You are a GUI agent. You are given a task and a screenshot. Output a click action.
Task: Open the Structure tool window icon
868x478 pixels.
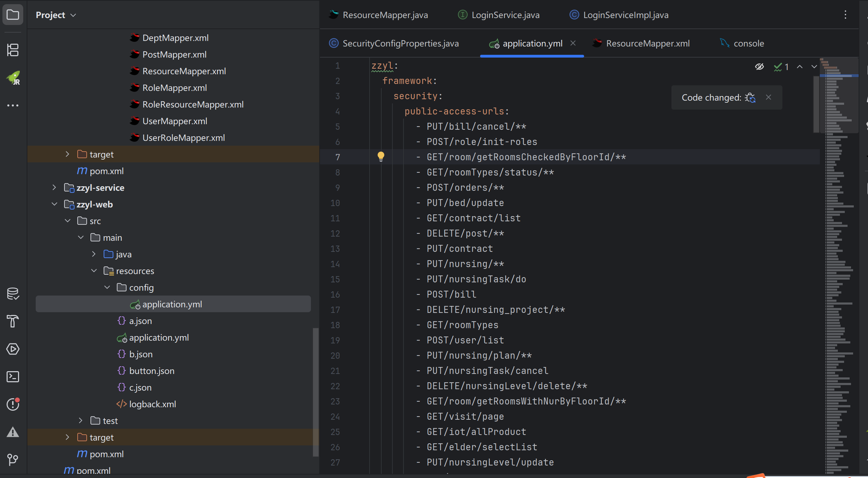point(13,50)
